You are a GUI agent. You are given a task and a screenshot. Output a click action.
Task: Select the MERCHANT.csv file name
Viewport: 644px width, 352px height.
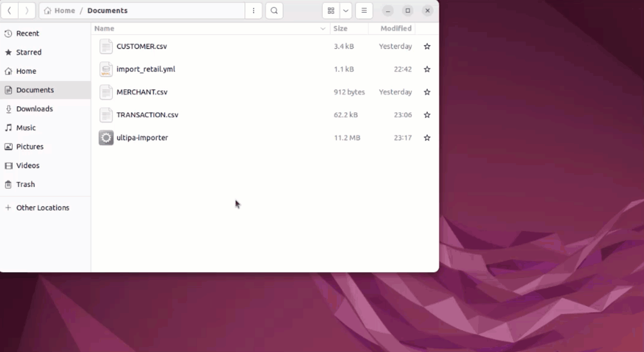coord(142,92)
